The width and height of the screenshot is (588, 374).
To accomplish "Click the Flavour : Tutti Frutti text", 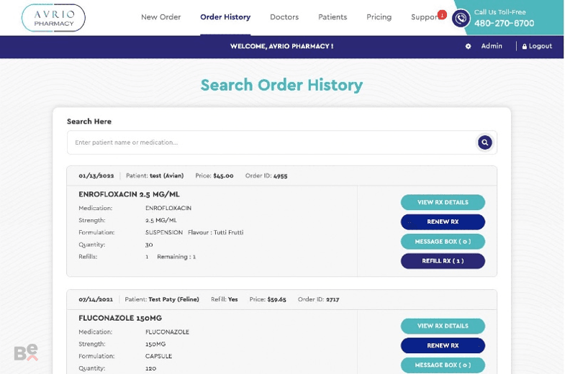I will (x=216, y=233).
